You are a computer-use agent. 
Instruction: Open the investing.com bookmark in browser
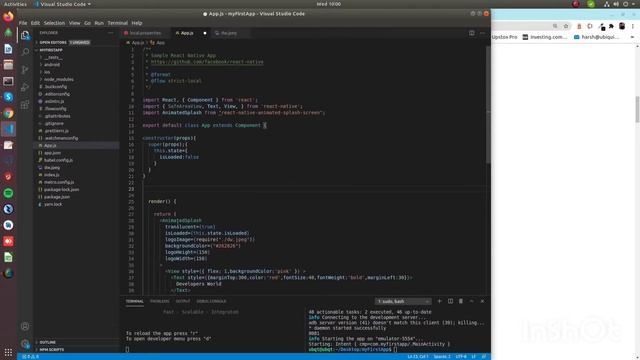[545, 37]
